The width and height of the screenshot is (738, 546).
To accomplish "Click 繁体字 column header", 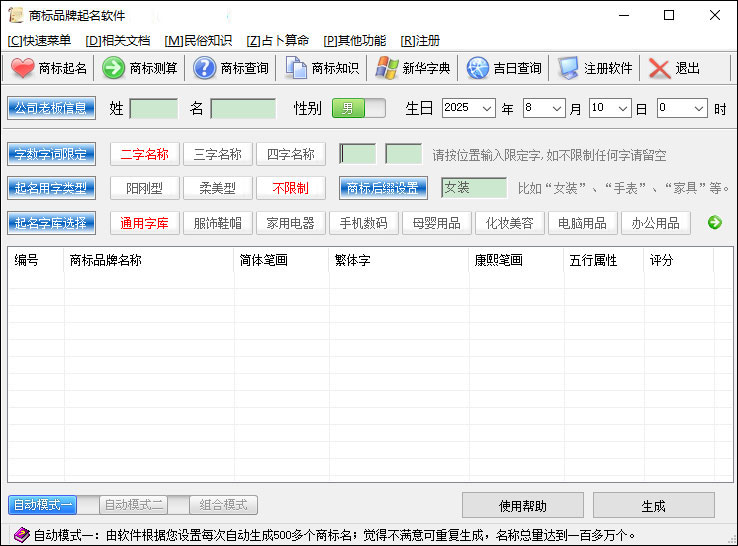I will (399, 260).
